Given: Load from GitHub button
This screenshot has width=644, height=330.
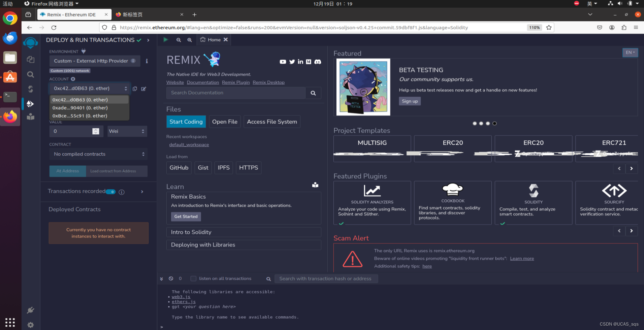Looking at the screenshot, I should click(x=179, y=168).
